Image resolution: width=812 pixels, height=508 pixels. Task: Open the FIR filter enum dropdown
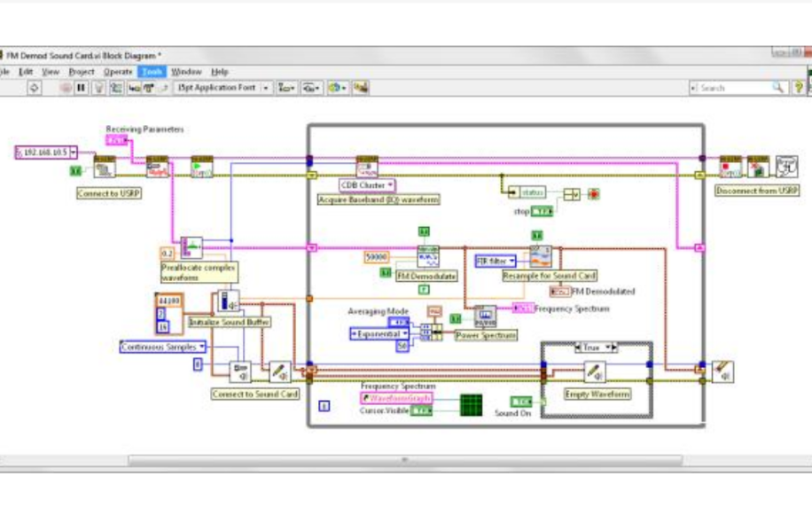pos(496,261)
